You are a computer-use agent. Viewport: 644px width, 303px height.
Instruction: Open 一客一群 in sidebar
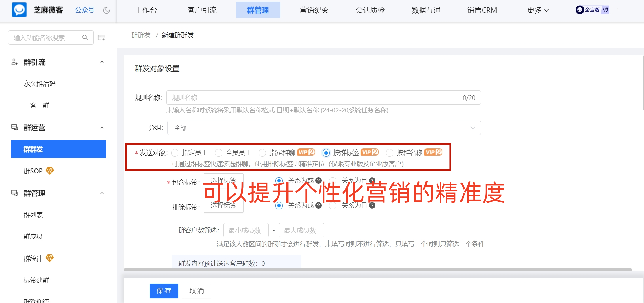[x=36, y=105]
